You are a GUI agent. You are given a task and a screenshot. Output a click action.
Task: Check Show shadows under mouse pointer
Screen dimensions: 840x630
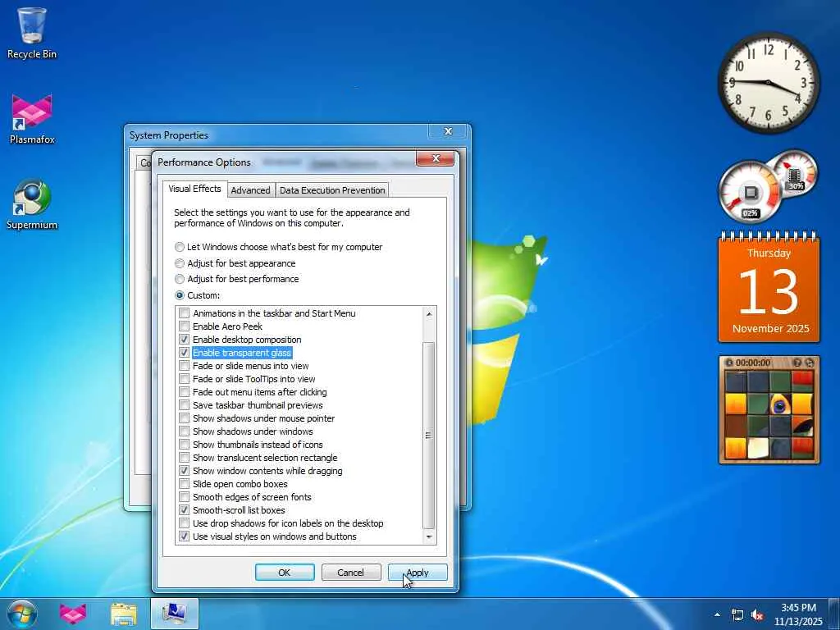click(x=185, y=418)
